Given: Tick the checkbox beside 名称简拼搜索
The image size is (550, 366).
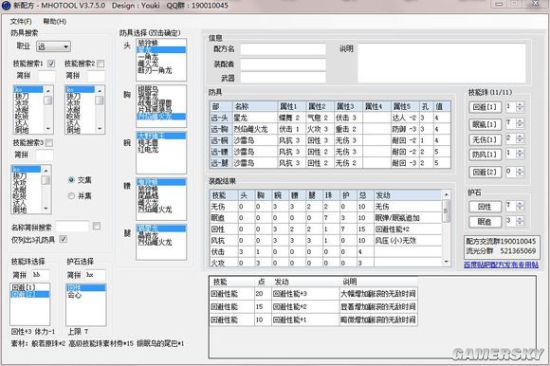Looking at the screenshot, I should pyautogui.click(x=97, y=226).
